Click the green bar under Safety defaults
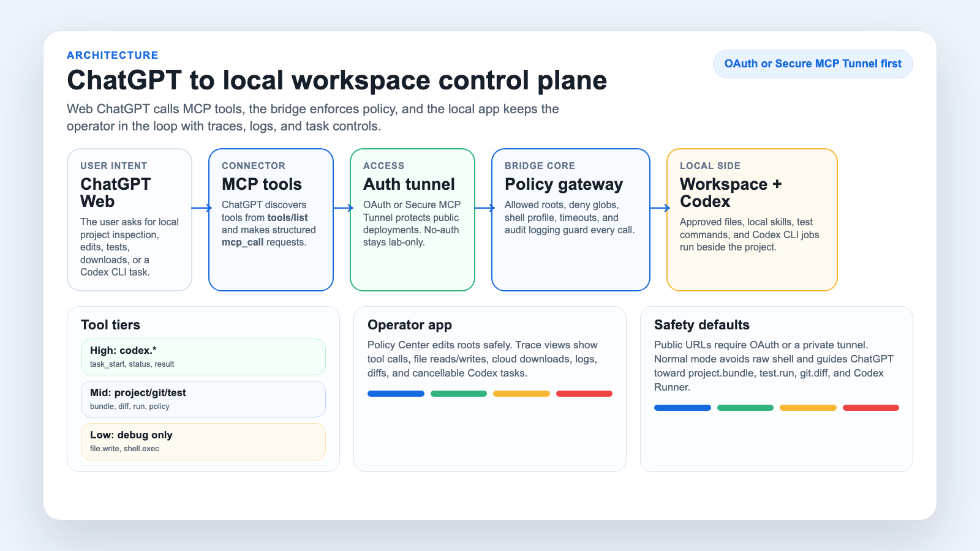Image resolution: width=980 pixels, height=551 pixels. click(745, 408)
